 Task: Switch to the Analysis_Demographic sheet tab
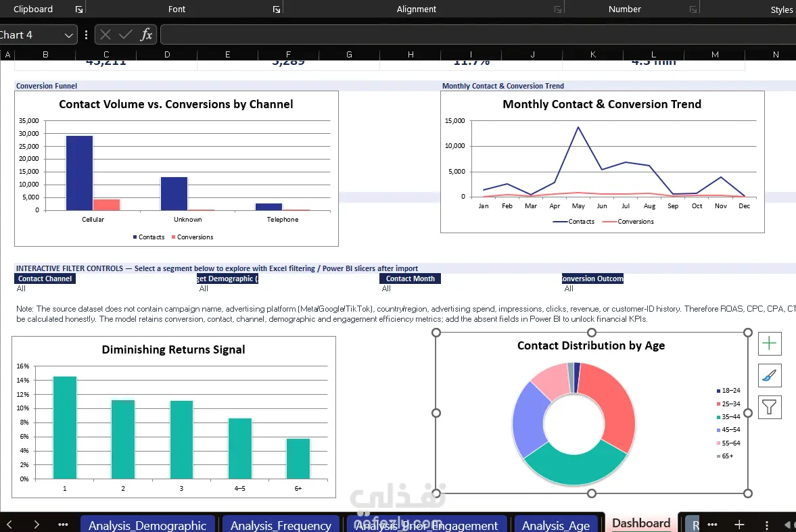(x=147, y=525)
